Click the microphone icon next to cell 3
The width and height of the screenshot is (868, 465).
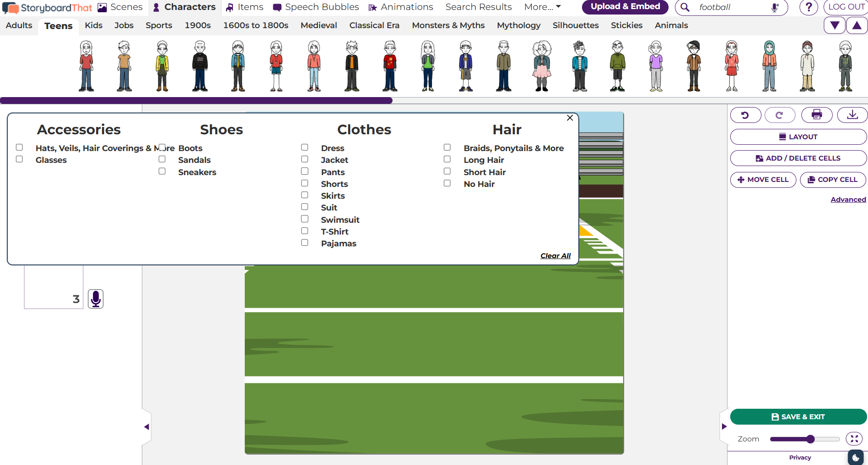click(x=96, y=299)
